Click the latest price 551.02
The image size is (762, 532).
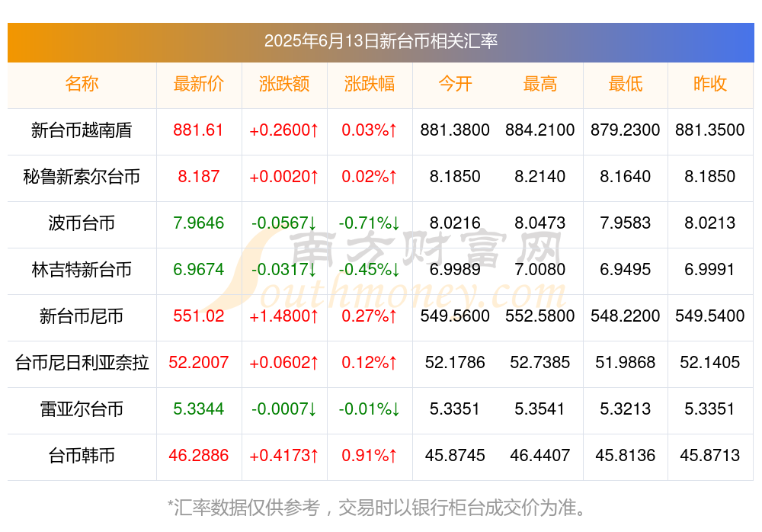tap(198, 316)
